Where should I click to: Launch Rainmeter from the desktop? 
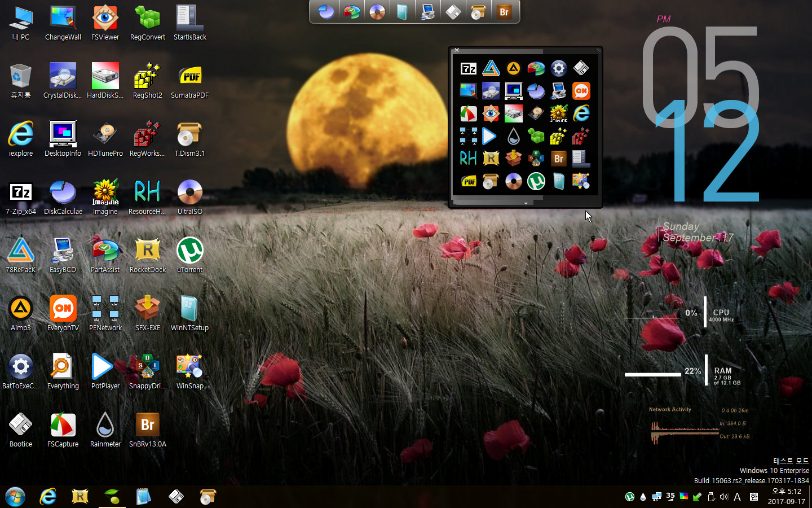[x=105, y=430]
